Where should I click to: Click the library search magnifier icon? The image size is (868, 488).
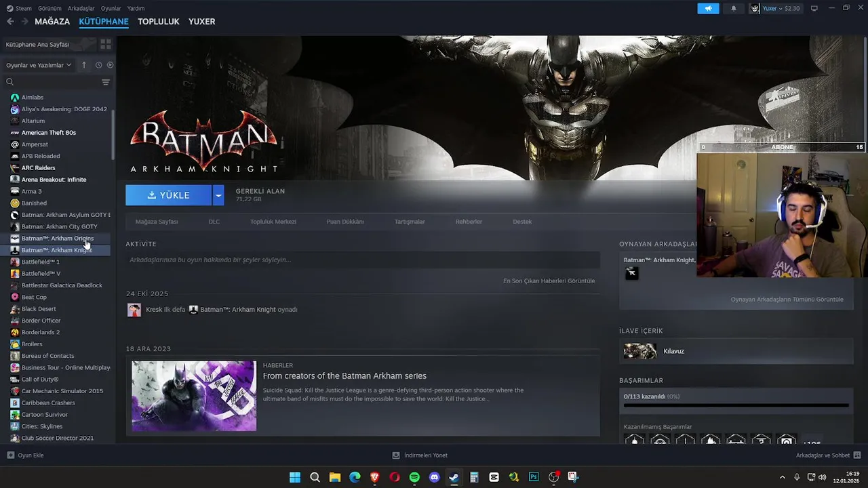(x=10, y=82)
